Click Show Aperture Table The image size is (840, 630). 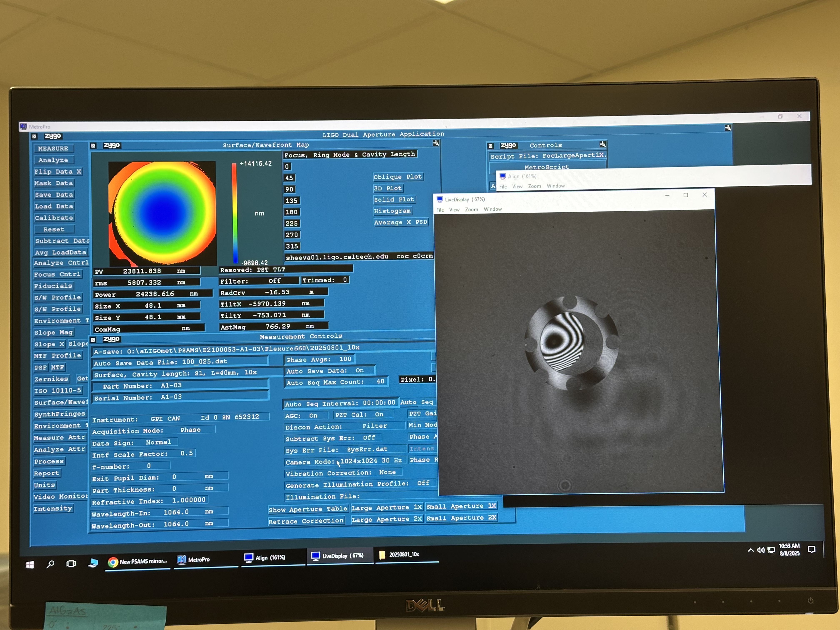coord(308,509)
